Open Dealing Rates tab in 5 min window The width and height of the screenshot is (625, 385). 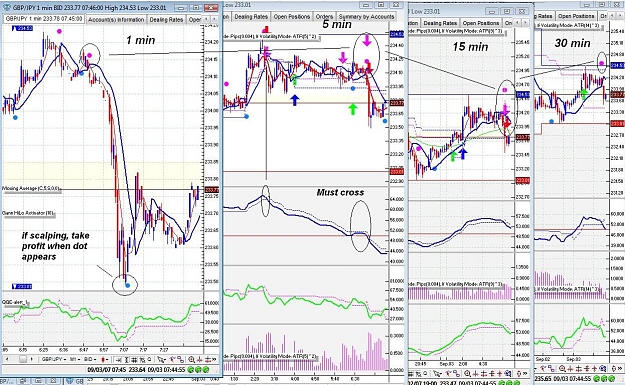pos(251,17)
